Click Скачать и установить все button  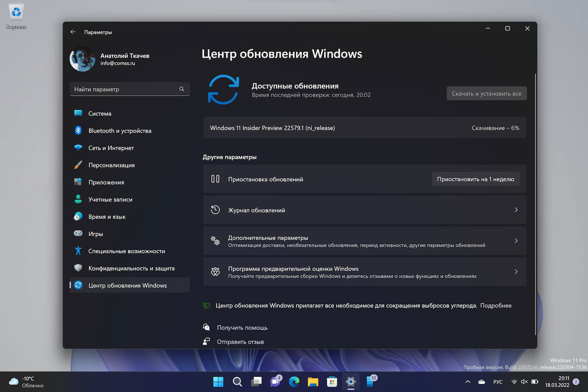(x=486, y=93)
